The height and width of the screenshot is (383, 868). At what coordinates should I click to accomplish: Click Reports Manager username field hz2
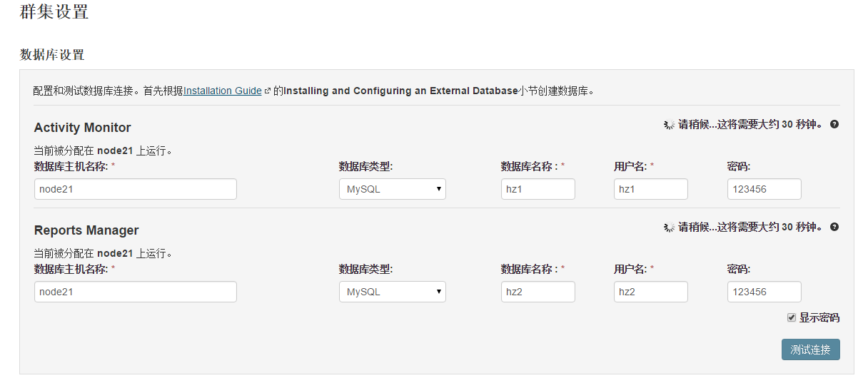[651, 292]
